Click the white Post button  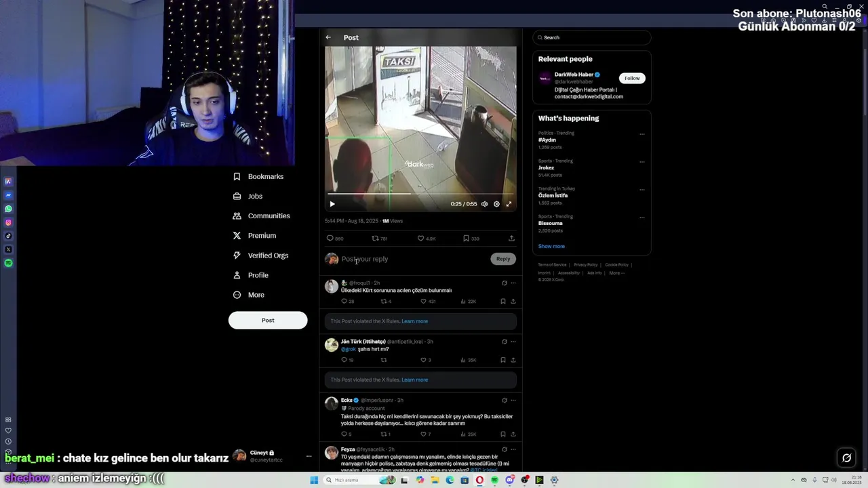pos(268,320)
